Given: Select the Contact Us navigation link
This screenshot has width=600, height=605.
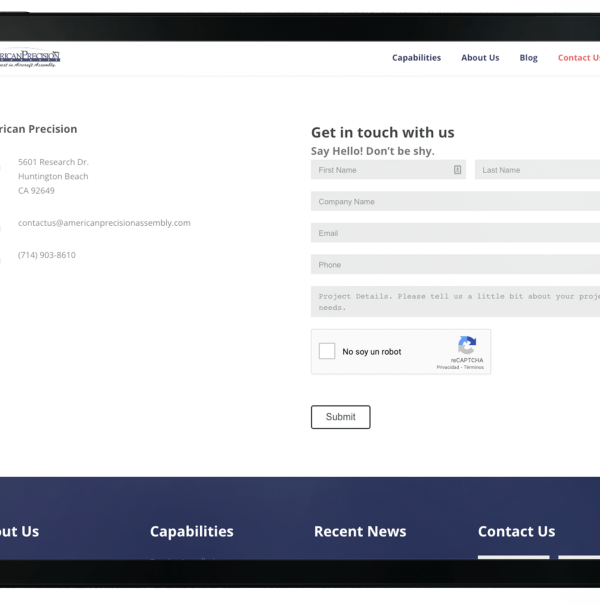Looking at the screenshot, I should point(579,58).
